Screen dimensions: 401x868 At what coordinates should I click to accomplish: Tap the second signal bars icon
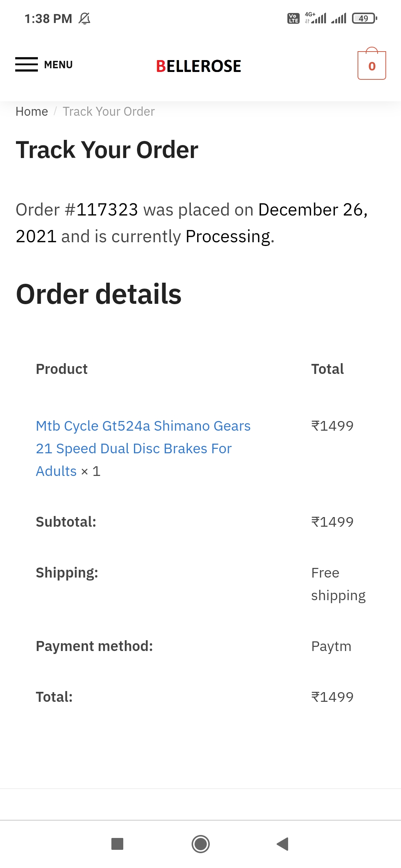tap(339, 18)
